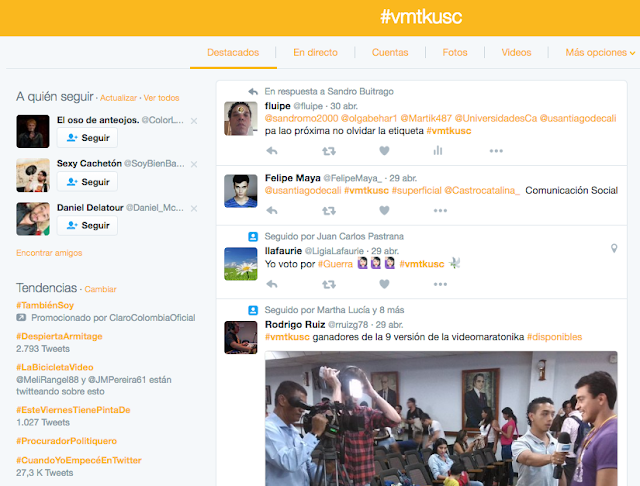Follow Sexy Cachetón with Seguir button
This screenshot has width=640, height=486.
[87, 182]
